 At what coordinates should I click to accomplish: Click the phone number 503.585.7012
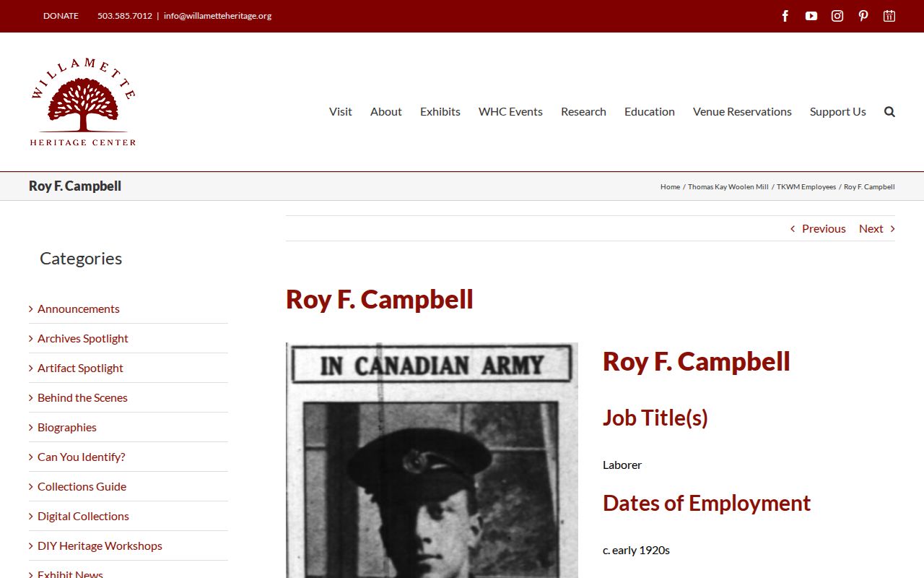tap(125, 16)
